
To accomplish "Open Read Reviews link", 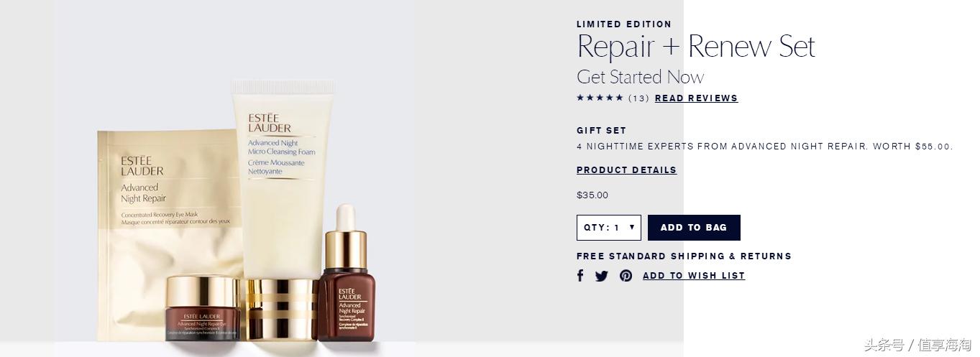I will coord(696,98).
